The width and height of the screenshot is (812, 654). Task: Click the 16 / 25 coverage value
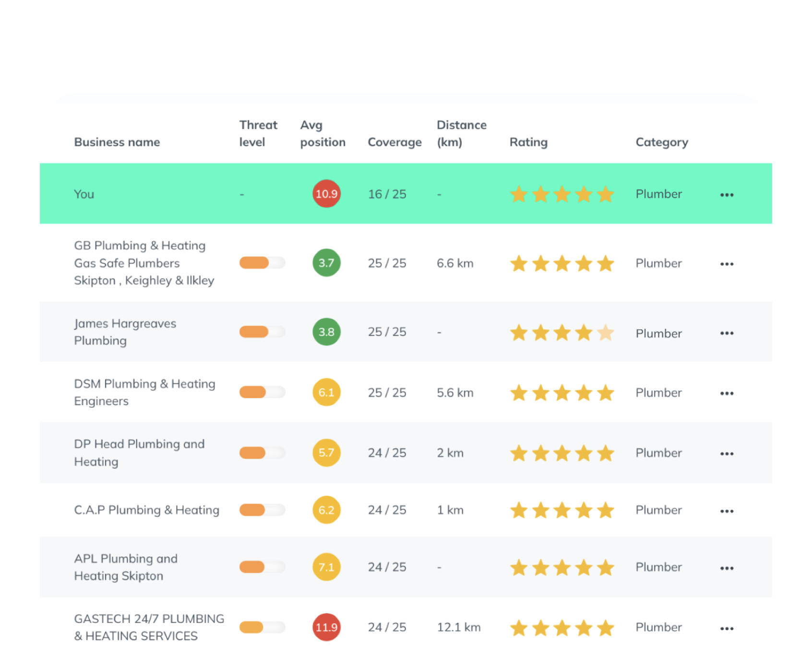pos(387,194)
